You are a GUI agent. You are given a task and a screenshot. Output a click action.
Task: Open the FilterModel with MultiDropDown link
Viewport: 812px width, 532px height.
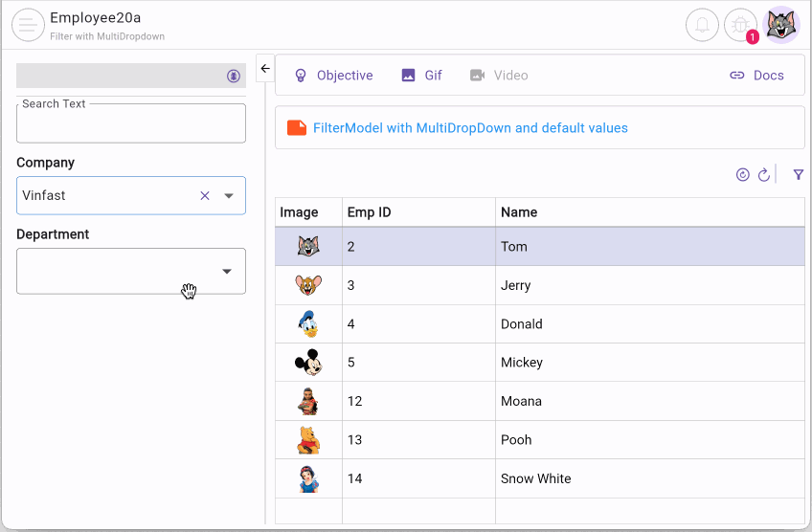tap(469, 127)
